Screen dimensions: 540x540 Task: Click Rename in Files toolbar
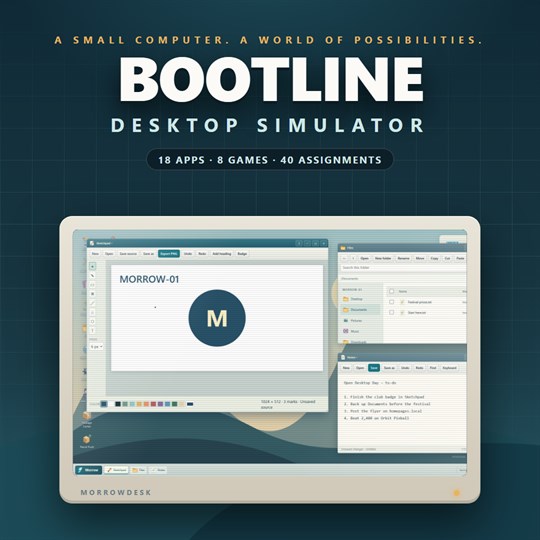pos(403,258)
